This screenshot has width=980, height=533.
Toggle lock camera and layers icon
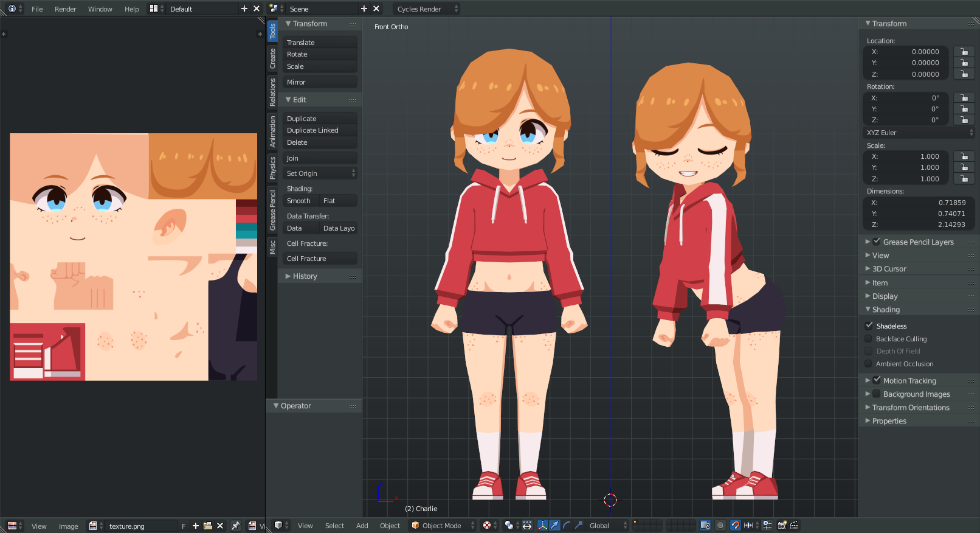[705, 525]
